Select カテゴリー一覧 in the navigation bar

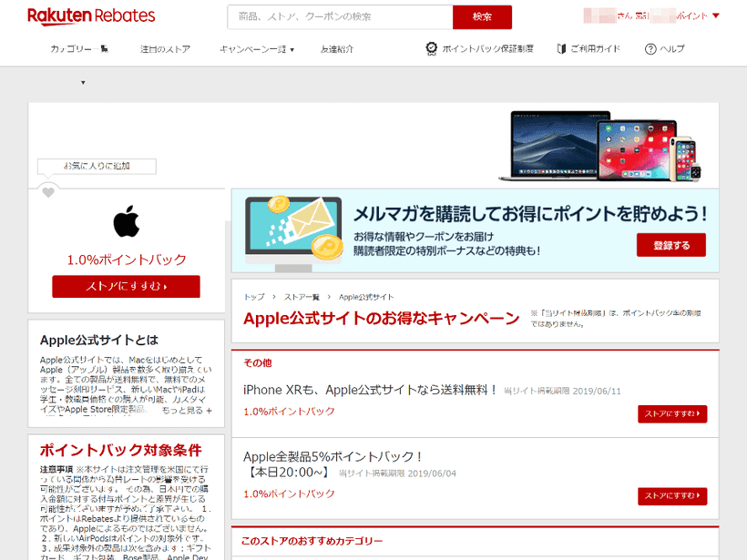tap(77, 48)
